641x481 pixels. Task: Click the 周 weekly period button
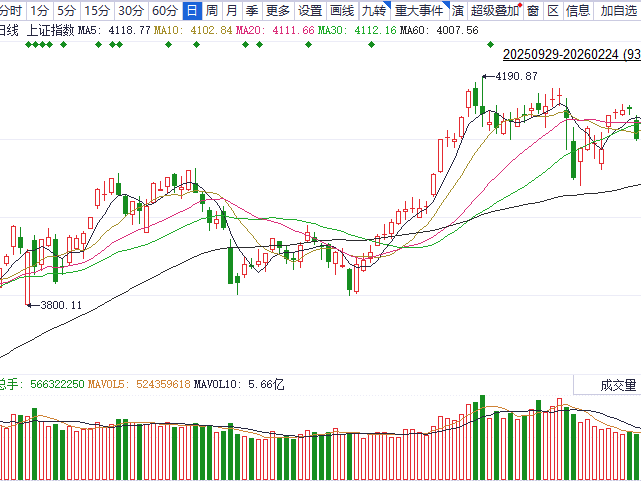tap(212, 11)
